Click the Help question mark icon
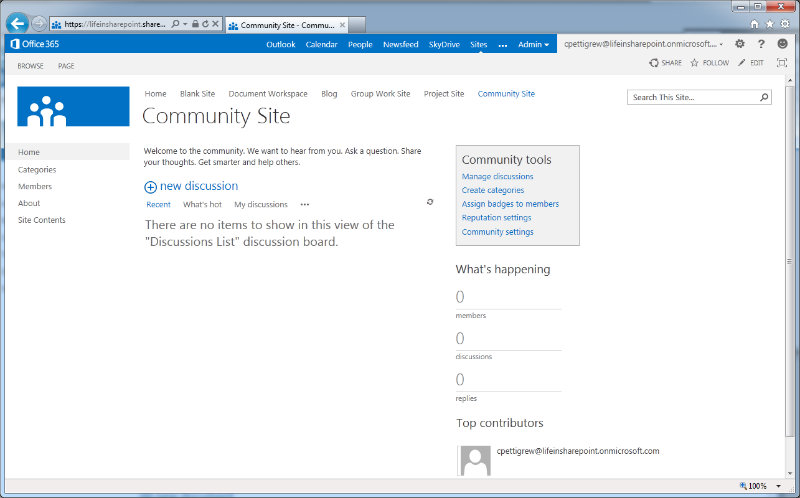Viewport: 800px width, 498px height. 761,44
